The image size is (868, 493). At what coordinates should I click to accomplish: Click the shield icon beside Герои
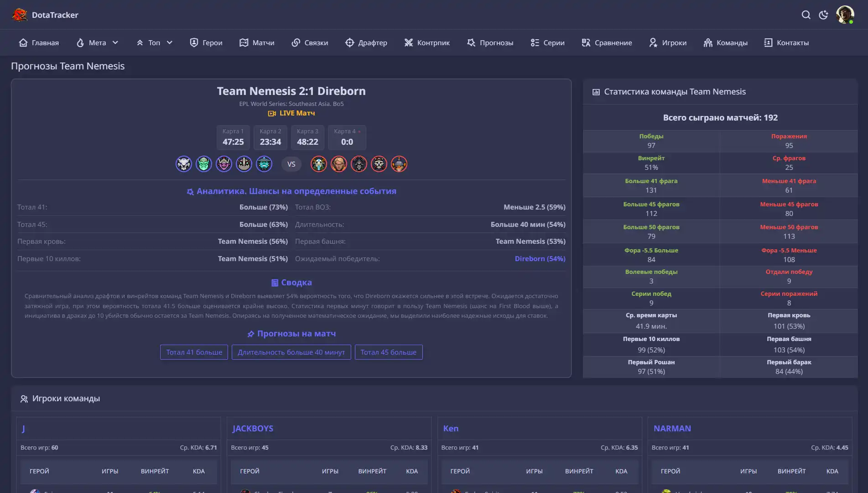click(194, 42)
